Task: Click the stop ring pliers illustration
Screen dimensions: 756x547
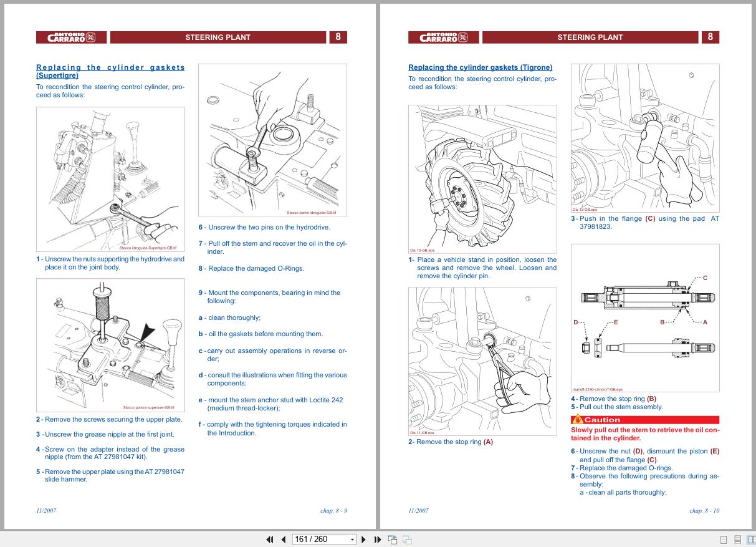Action: (482, 361)
